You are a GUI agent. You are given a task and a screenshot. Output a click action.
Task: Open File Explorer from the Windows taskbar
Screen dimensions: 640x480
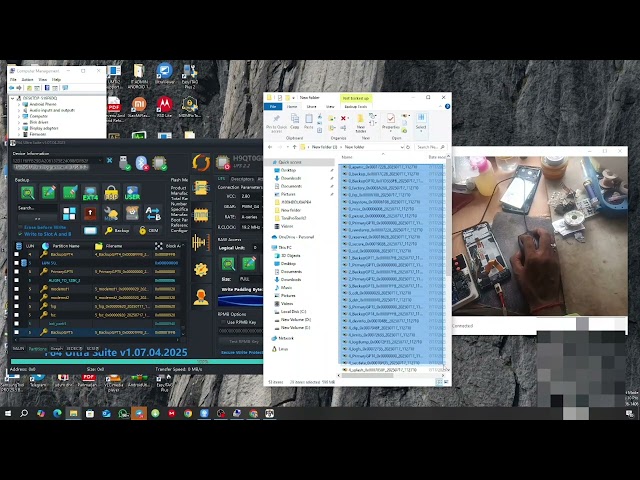click(73, 413)
